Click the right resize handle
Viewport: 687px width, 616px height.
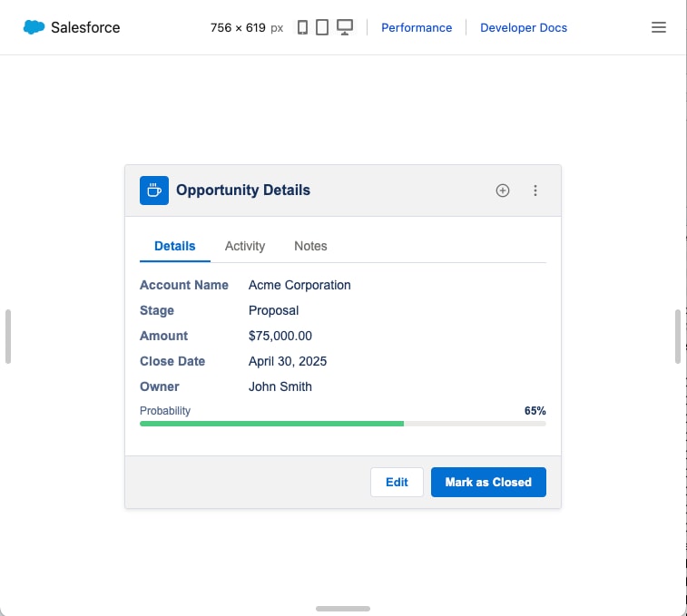point(678,337)
